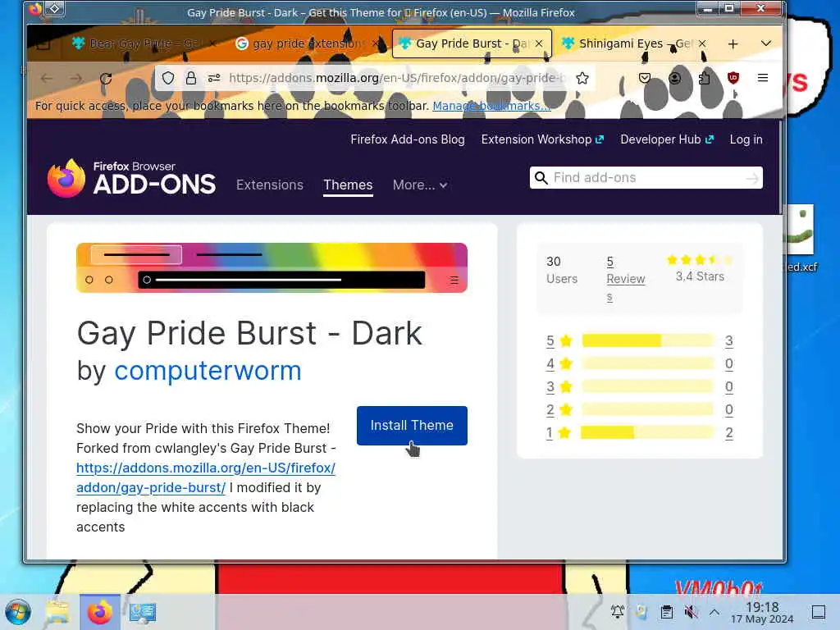Open clipboard tray icon

click(666, 612)
